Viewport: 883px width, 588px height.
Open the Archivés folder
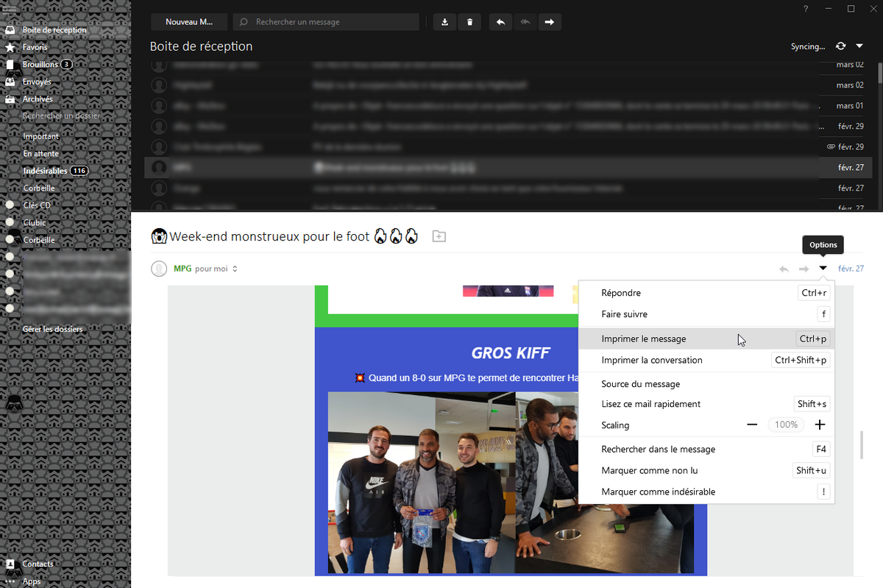click(38, 99)
